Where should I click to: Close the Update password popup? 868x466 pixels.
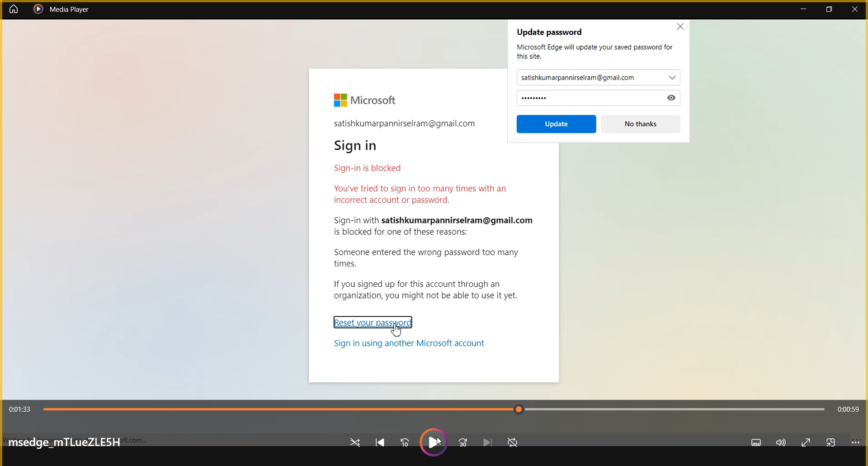(680, 27)
